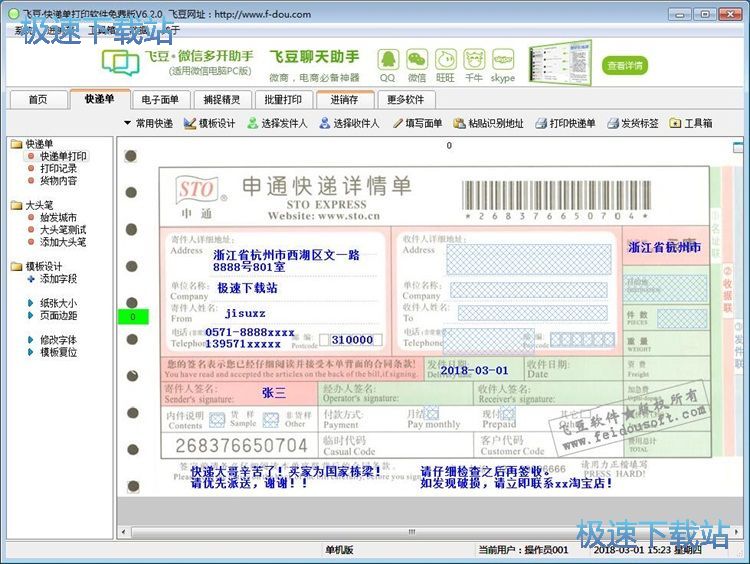Screen dimensions: 750x564
Task: Click the 填写面单 pencil icon
Action: (x=397, y=123)
